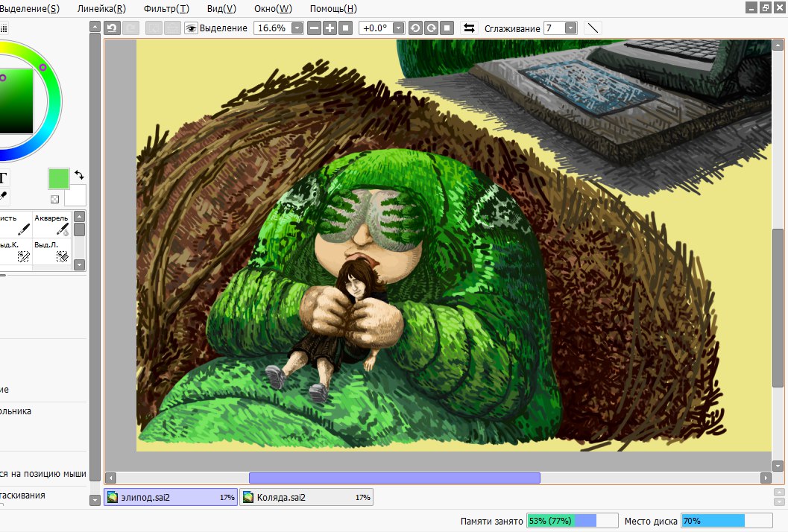Choose the Акварель brush
The height and width of the screenshot is (532, 788).
point(52,224)
